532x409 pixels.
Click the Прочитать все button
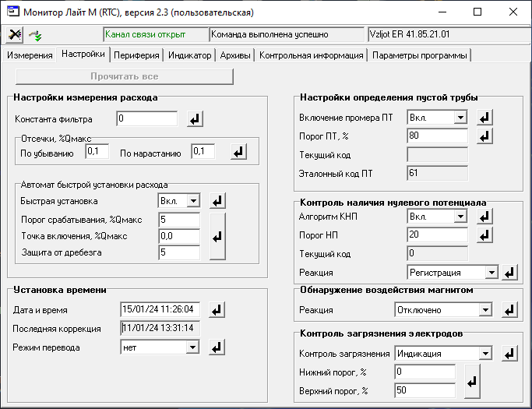(125, 76)
